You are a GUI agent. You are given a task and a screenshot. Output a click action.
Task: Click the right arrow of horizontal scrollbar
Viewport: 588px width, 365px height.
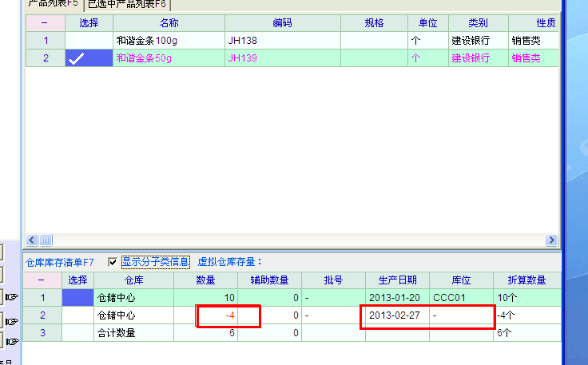[550, 240]
